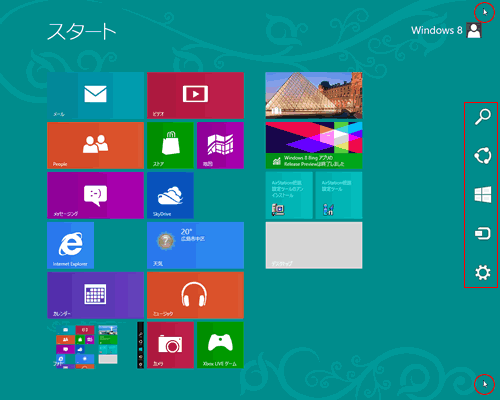This screenshot has height=400, width=500.
Task: Launch the Music (ミュージック) headphones tile
Action: point(195,295)
